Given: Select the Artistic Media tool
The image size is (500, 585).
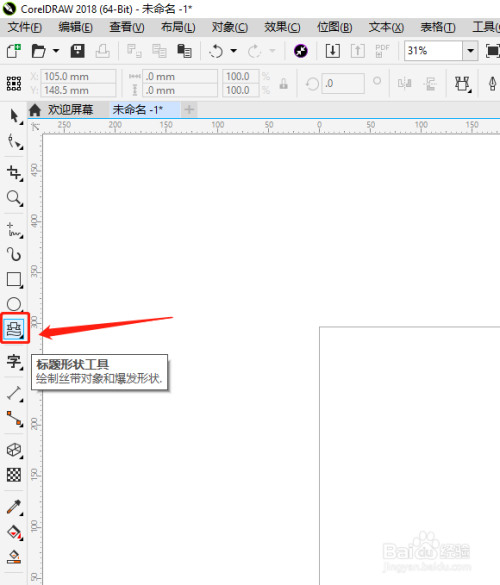Looking at the screenshot, I should point(14,254).
